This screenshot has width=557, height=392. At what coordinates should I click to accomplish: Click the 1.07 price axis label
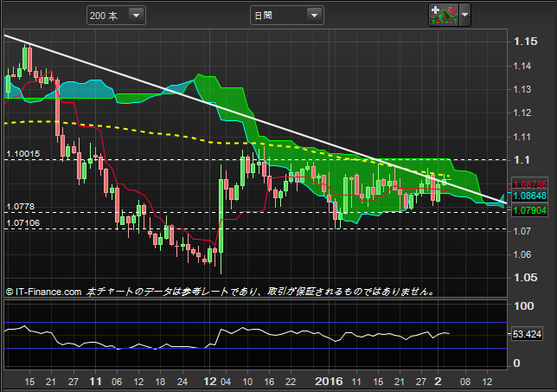pyautogui.click(x=522, y=231)
